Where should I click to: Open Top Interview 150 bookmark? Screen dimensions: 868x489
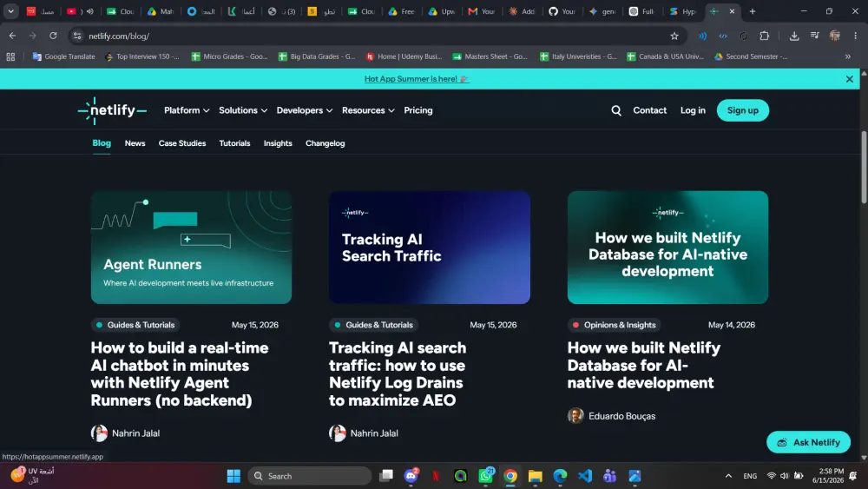(x=141, y=56)
